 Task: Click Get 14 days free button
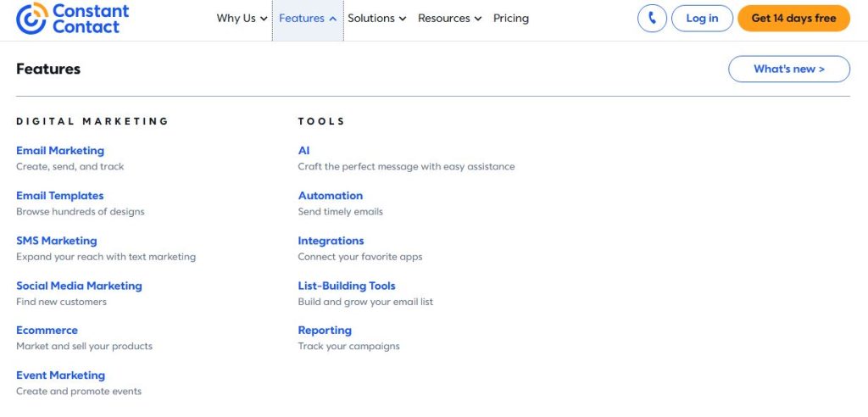click(x=793, y=19)
